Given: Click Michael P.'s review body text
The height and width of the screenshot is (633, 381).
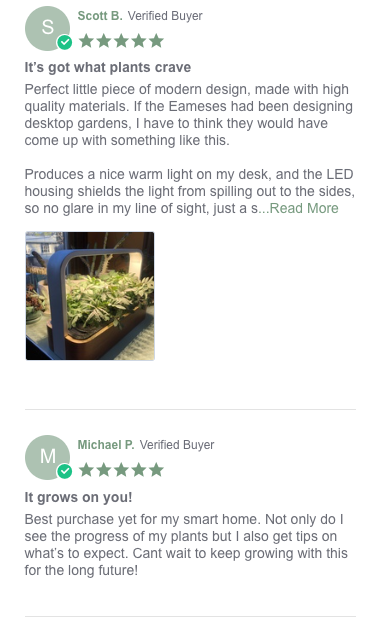Looking at the screenshot, I should (186, 545).
